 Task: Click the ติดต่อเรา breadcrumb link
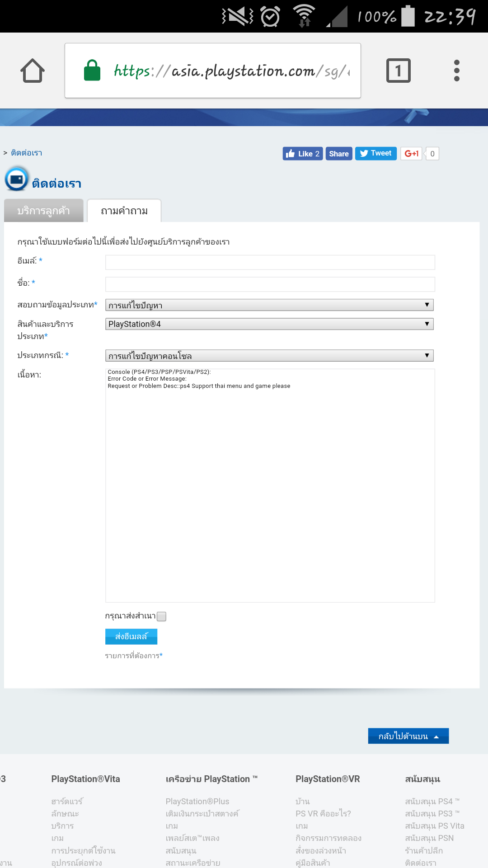click(x=27, y=153)
